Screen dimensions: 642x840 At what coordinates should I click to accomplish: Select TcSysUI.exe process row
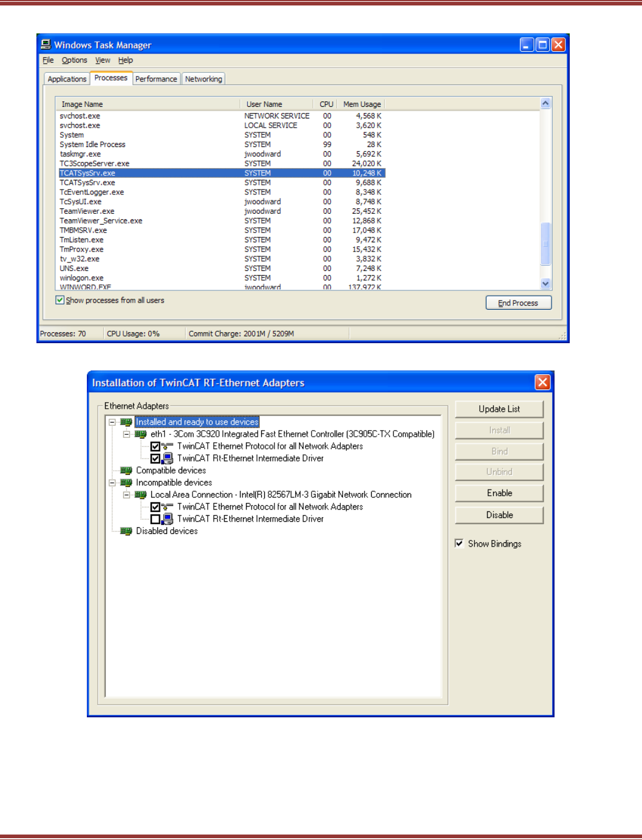pos(222,202)
